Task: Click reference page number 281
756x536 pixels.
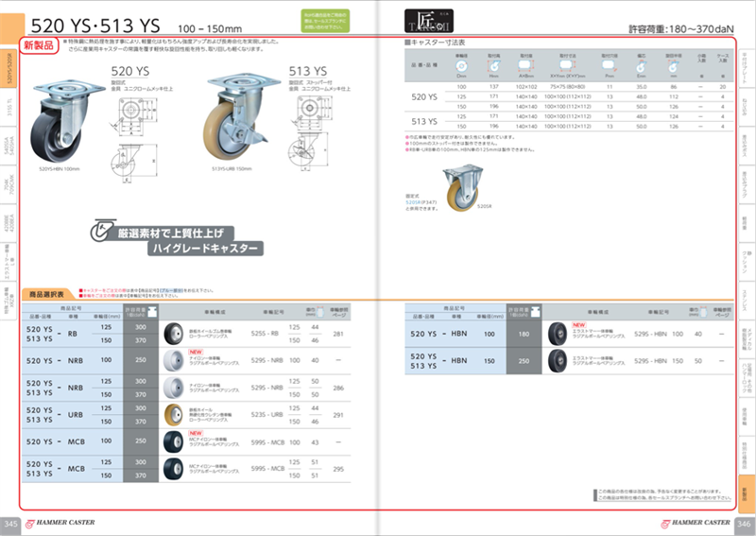Action: 338,334
